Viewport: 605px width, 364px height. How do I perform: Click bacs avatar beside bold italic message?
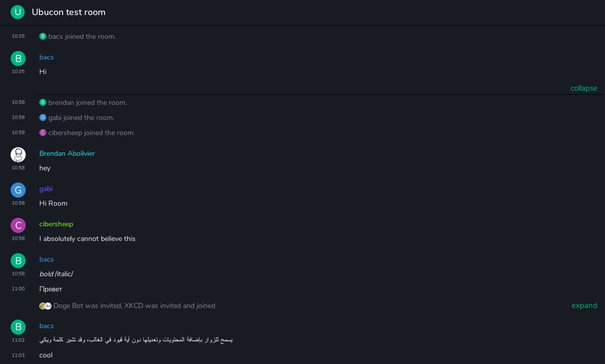click(18, 261)
